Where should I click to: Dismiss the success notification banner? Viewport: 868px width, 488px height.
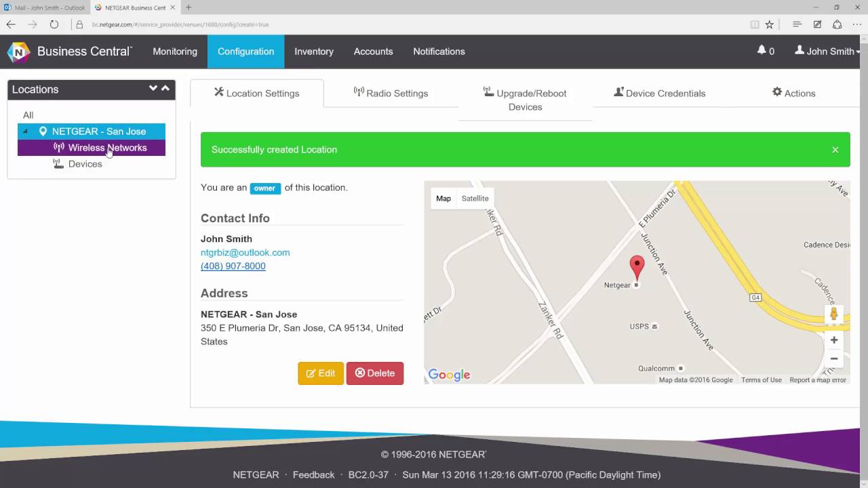tap(835, 150)
